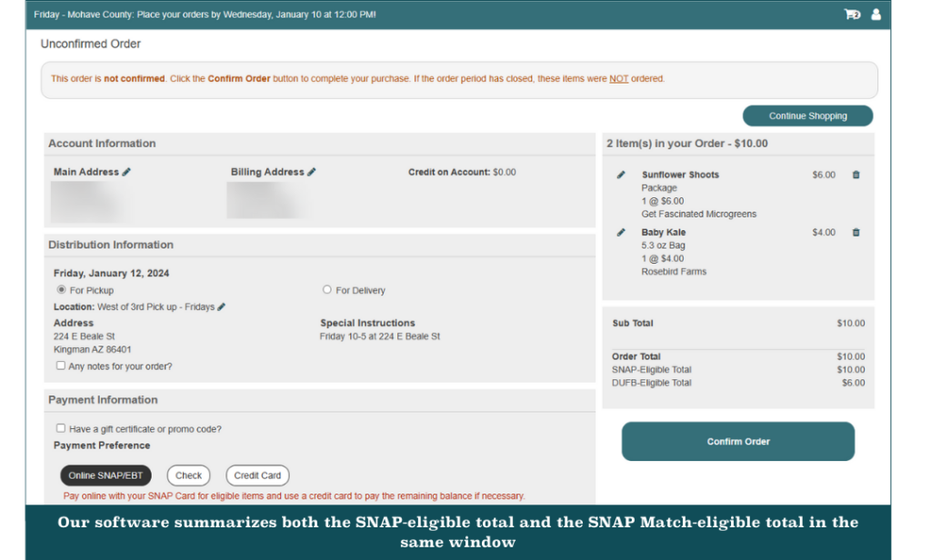The image size is (931, 560).
Task: Remove Baby Kale with trash icon
Action: [x=856, y=233]
